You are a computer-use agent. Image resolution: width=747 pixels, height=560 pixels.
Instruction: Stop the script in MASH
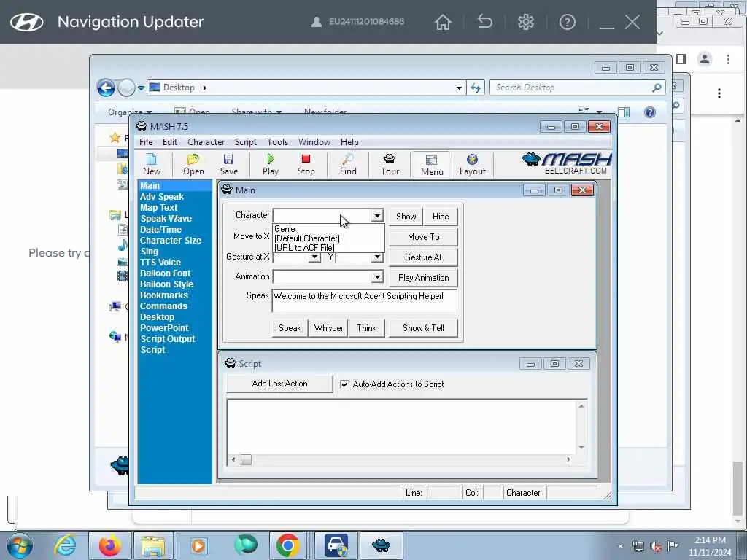[306, 164]
